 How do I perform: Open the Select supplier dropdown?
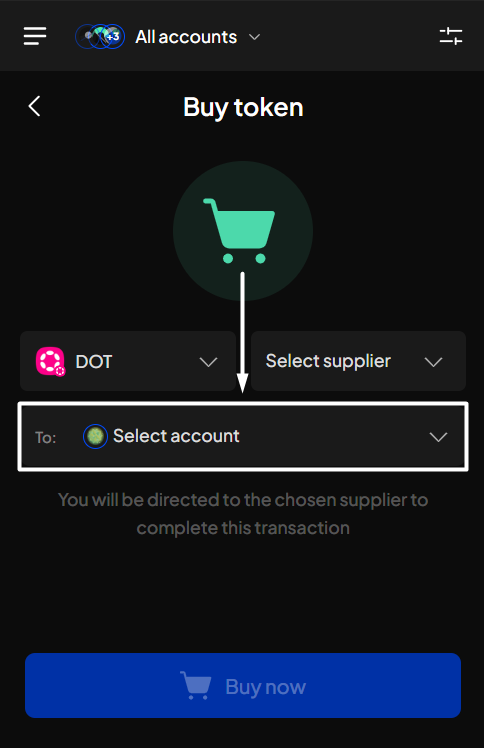[x=358, y=361]
